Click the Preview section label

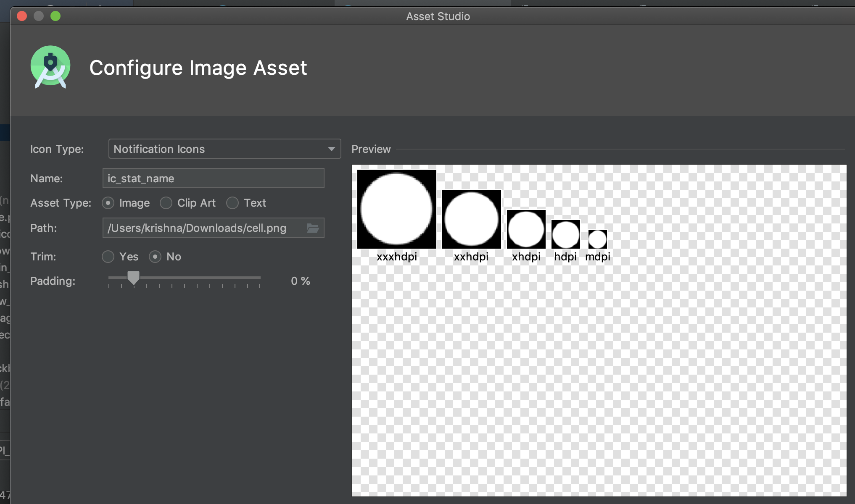[x=371, y=149]
